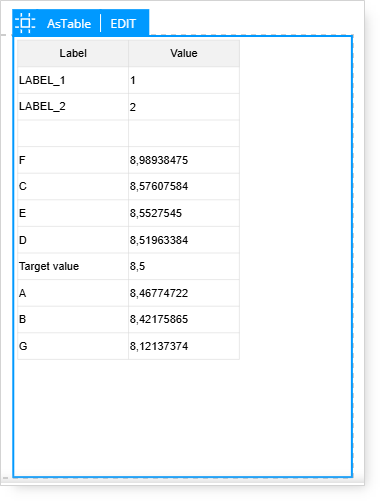Select the LABEL_1 cell
The width and height of the screenshot is (380, 501).
(x=73, y=80)
